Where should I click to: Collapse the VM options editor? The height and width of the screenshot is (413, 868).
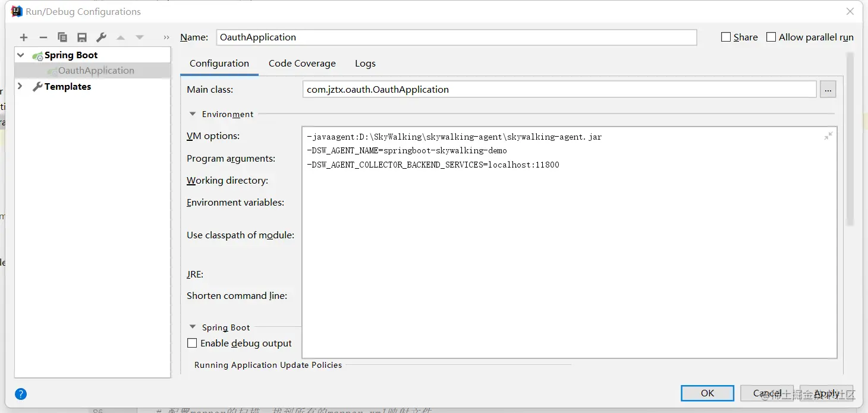click(x=828, y=136)
